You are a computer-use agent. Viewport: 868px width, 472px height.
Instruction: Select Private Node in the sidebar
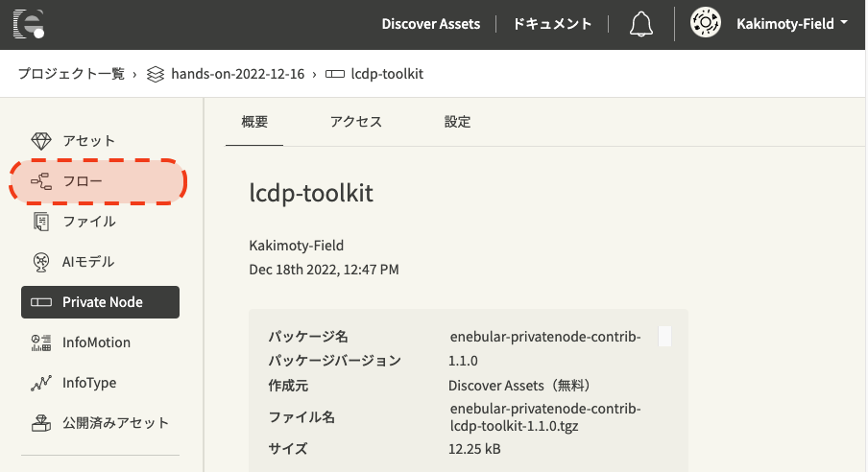(x=100, y=302)
